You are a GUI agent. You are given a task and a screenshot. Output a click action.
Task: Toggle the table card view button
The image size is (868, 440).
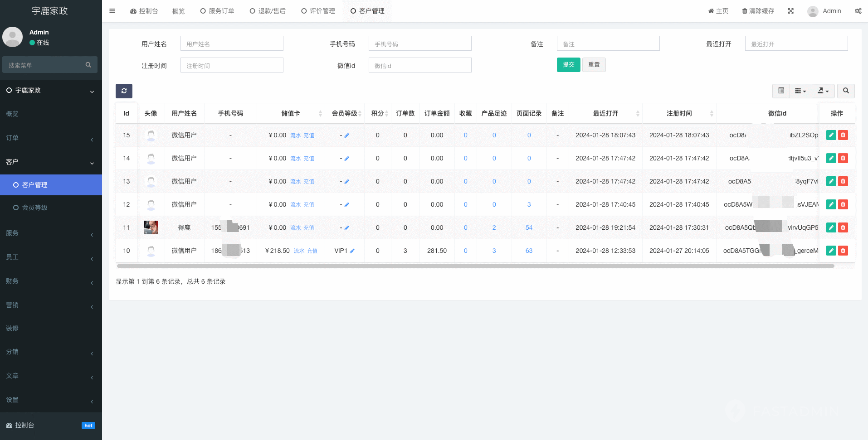point(781,91)
